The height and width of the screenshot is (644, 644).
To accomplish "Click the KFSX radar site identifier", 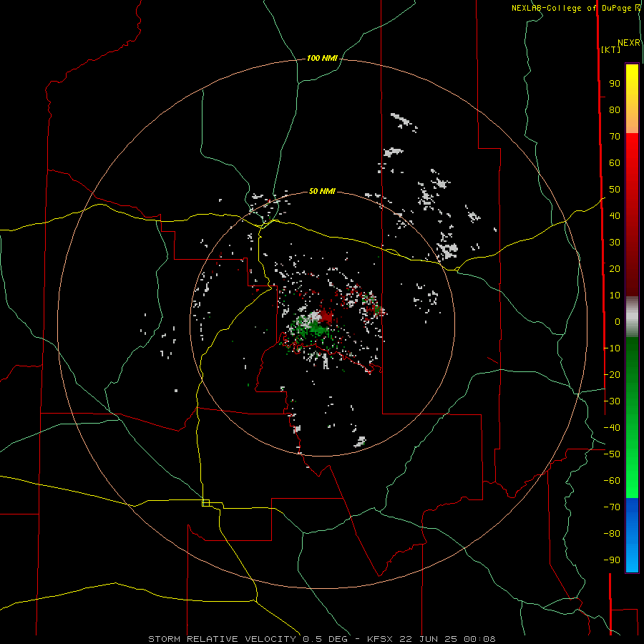I will click(380, 639).
